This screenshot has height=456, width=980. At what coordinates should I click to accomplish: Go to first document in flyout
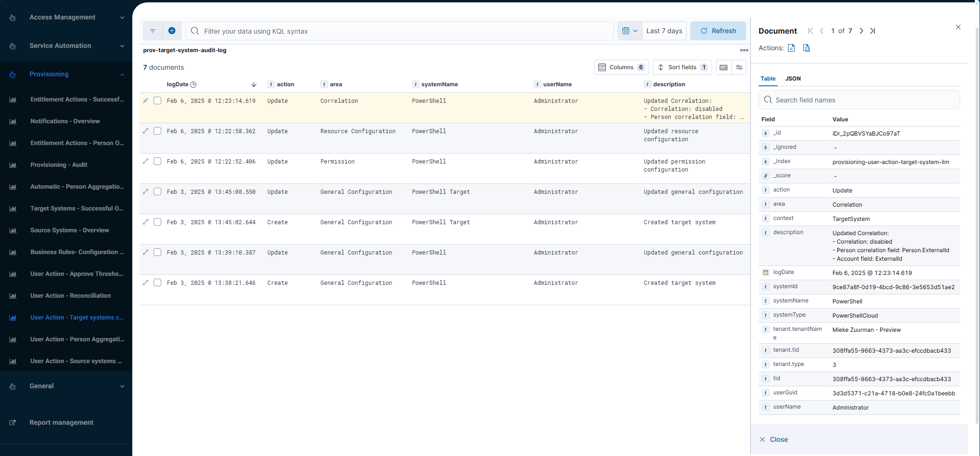(810, 31)
